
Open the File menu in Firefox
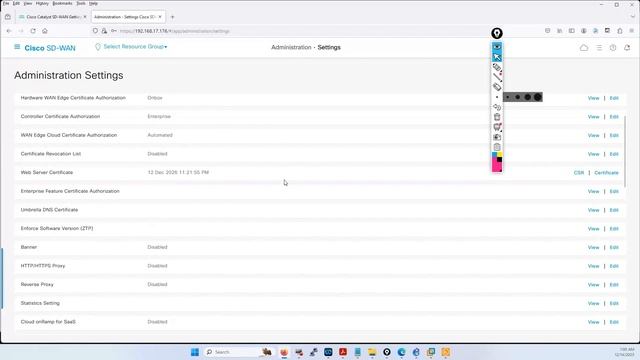[6, 3]
